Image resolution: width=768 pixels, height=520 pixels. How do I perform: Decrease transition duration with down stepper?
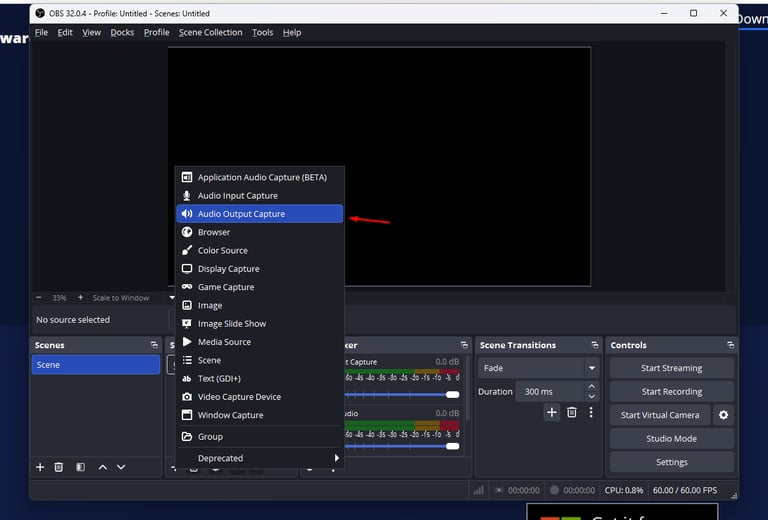(x=592, y=397)
